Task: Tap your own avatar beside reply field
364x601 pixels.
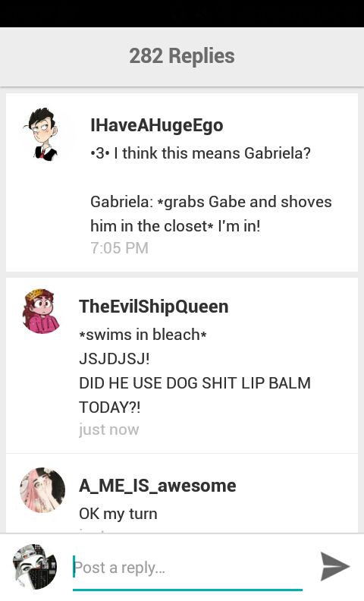Action: [35, 567]
